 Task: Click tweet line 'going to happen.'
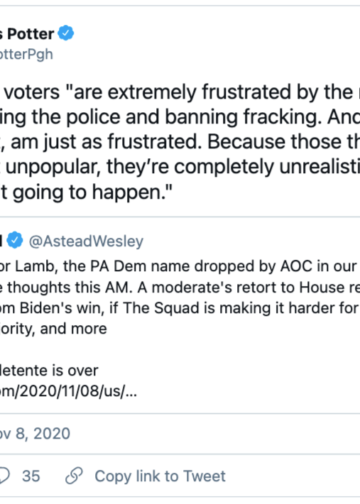click(86, 192)
